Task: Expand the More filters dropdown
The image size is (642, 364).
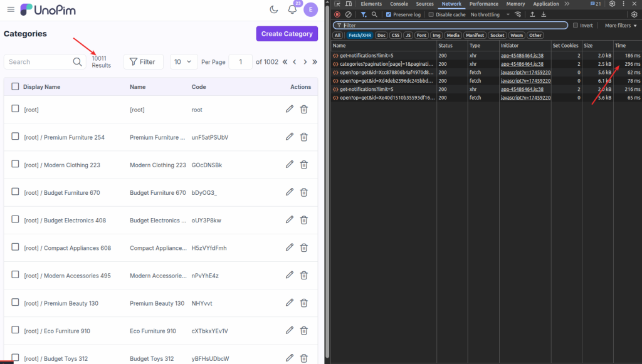Action: pos(621,25)
